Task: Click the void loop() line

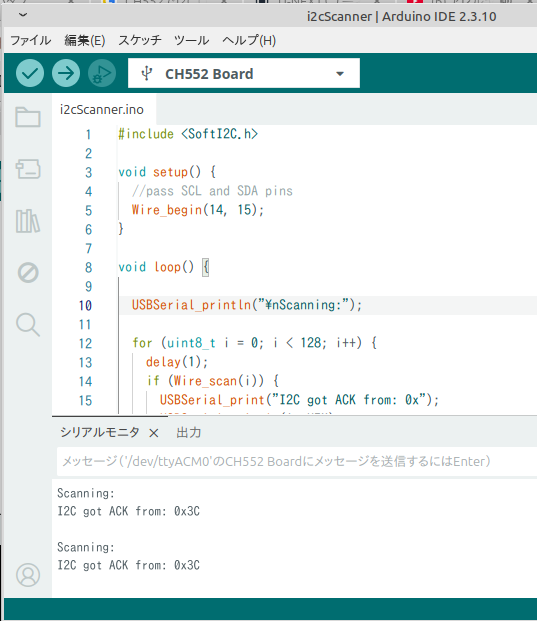Action: [163, 267]
